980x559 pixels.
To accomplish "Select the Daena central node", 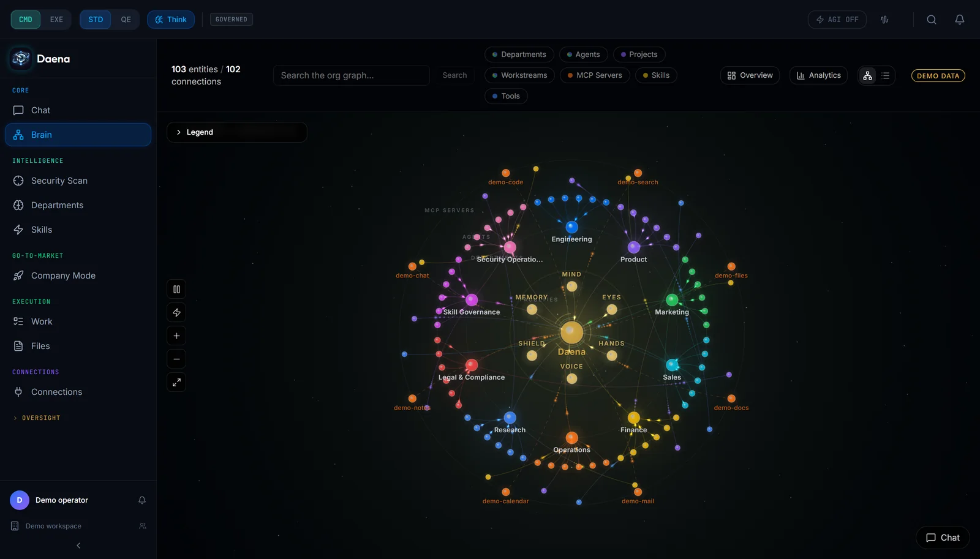I will (x=571, y=332).
